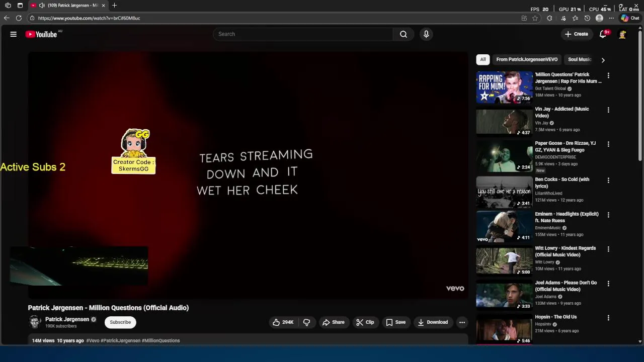Open options menu for Vin Jay Addicted

coord(608,110)
